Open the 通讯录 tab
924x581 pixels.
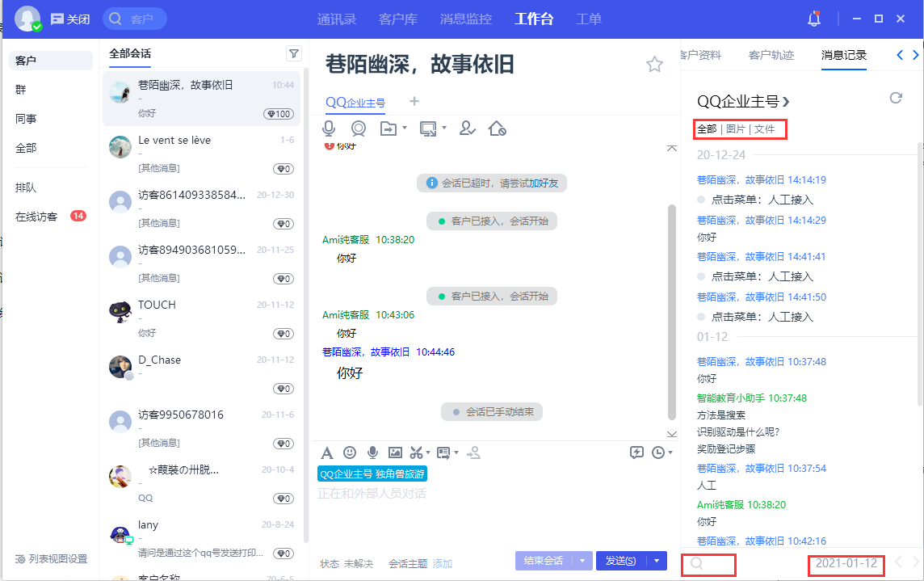pos(337,19)
